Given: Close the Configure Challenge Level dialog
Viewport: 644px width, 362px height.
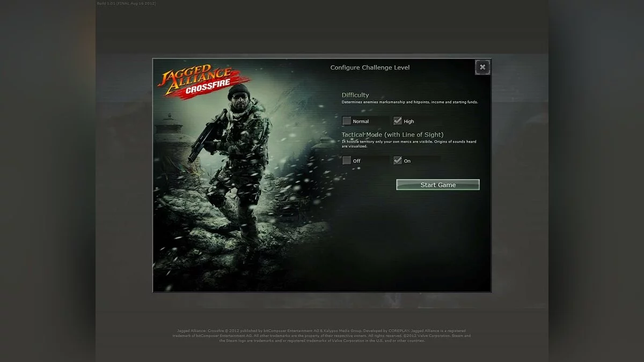Looking at the screenshot, I should coord(482,67).
